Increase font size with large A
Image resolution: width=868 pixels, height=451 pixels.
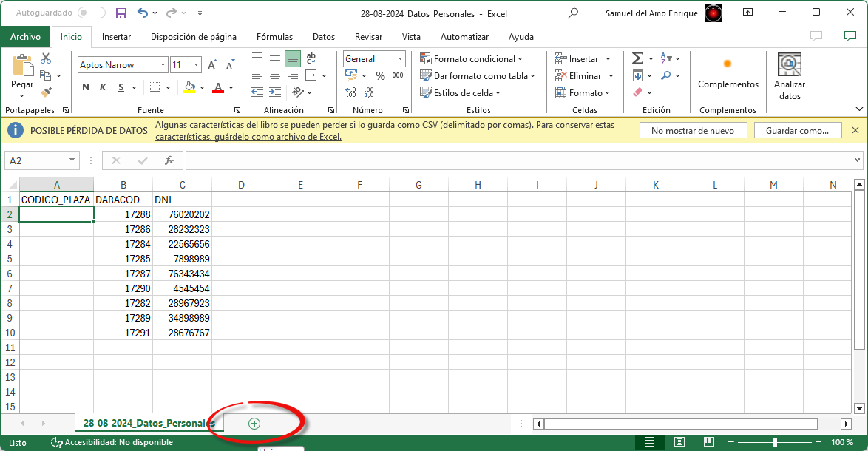click(x=212, y=65)
